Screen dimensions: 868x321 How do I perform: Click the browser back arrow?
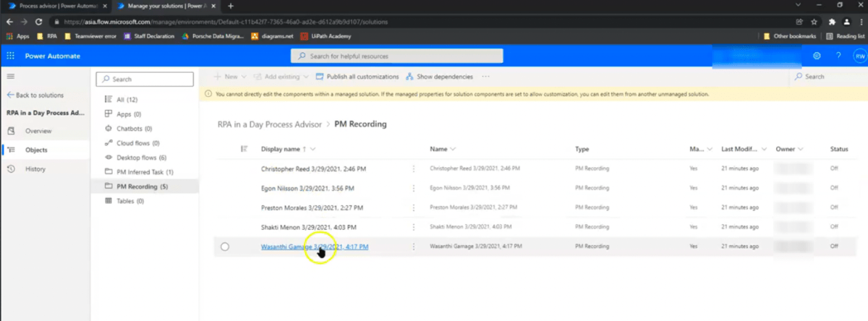[x=9, y=22]
